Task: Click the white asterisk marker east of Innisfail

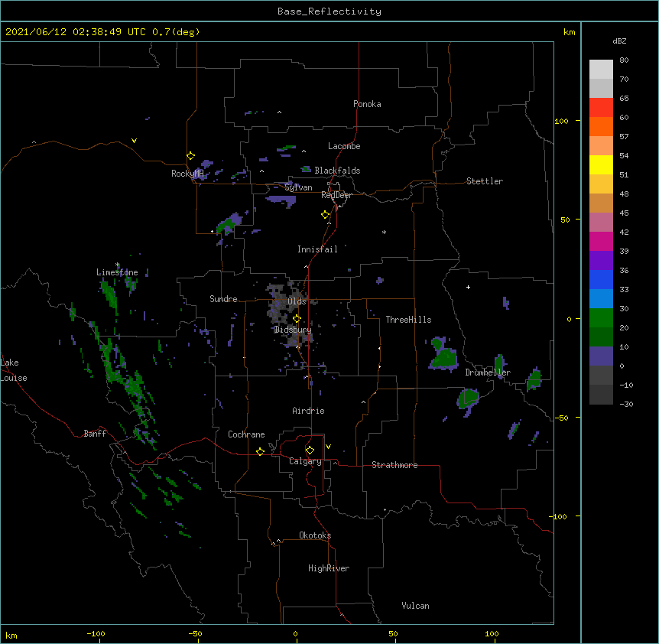Action: coord(384,232)
